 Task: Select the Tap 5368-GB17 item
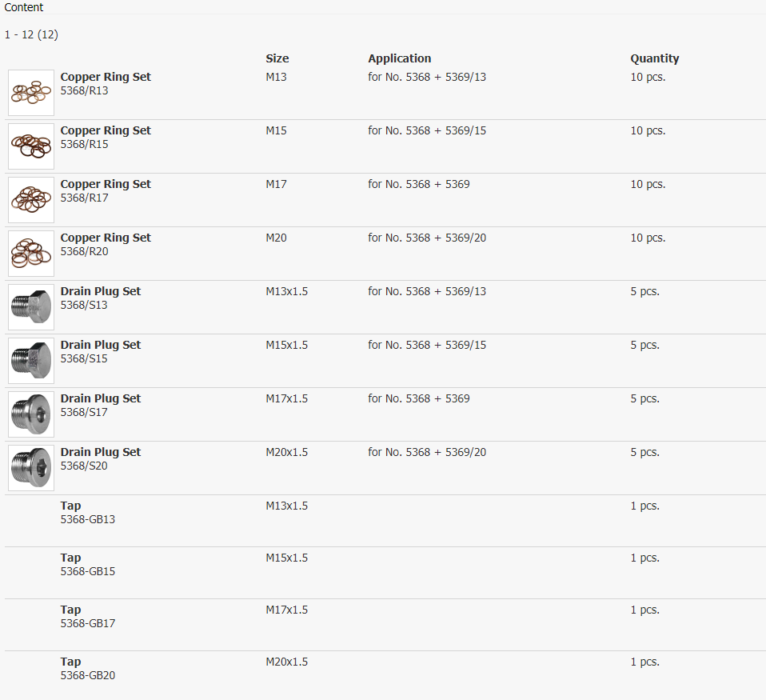70,610
